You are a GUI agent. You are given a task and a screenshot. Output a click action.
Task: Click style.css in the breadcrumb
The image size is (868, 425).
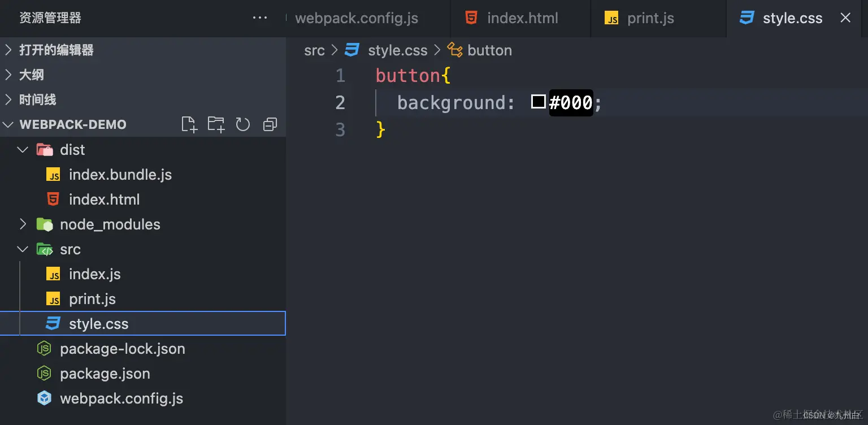pyautogui.click(x=397, y=50)
